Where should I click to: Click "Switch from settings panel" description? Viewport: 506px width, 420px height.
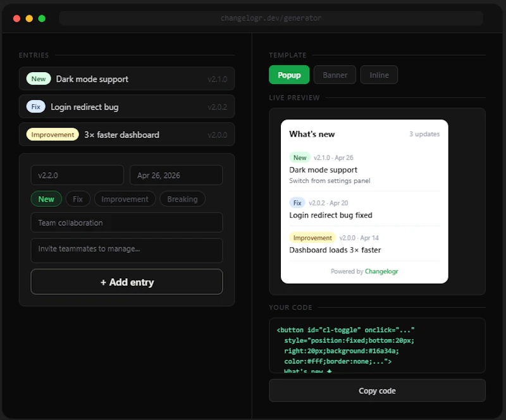click(x=330, y=181)
